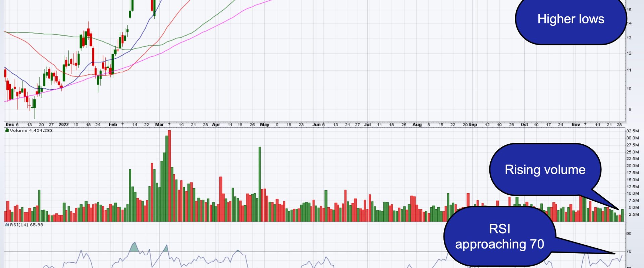Click the '2022' label on date axis
Image resolution: width=644 pixels, height=268 pixels.
click(x=64, y=125)
